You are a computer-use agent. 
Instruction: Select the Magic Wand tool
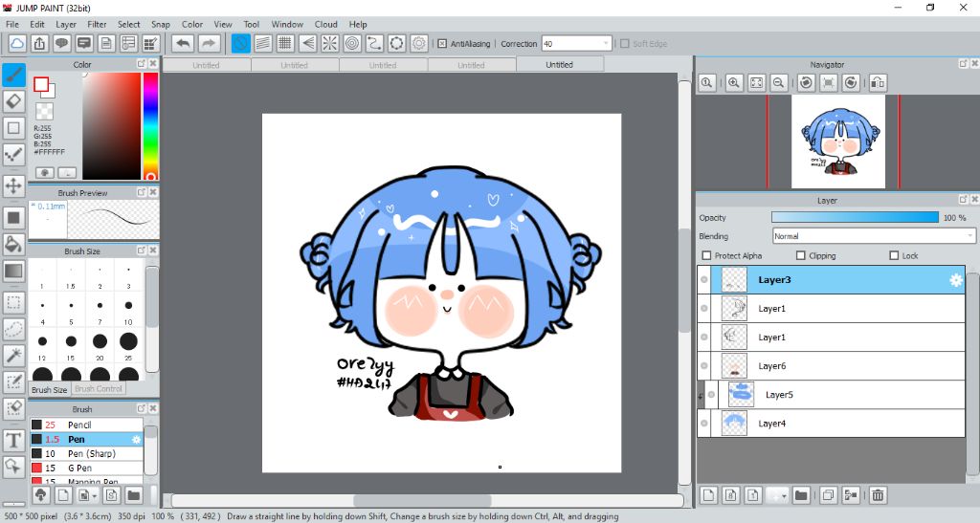[x=13, y=356]
